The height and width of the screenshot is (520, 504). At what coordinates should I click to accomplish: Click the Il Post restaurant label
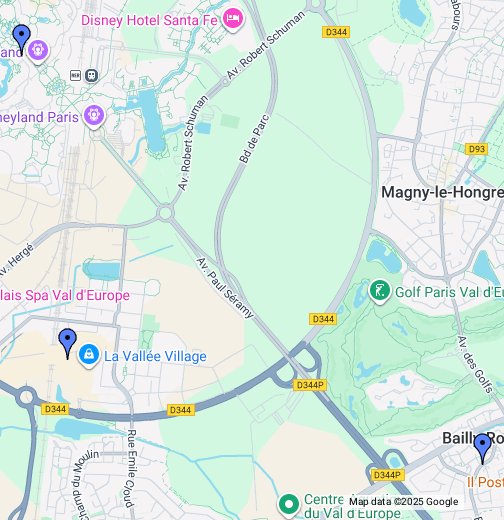[486, 482]
